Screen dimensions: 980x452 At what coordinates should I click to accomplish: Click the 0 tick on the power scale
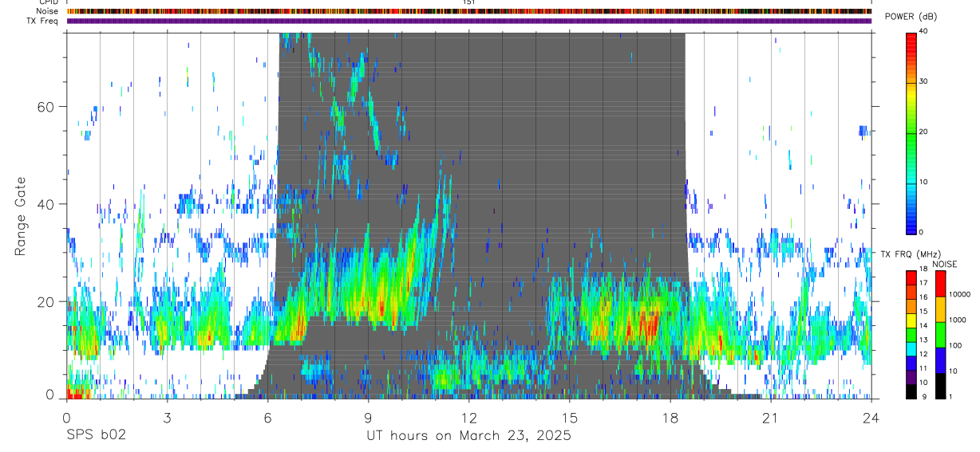click(922, 232)
